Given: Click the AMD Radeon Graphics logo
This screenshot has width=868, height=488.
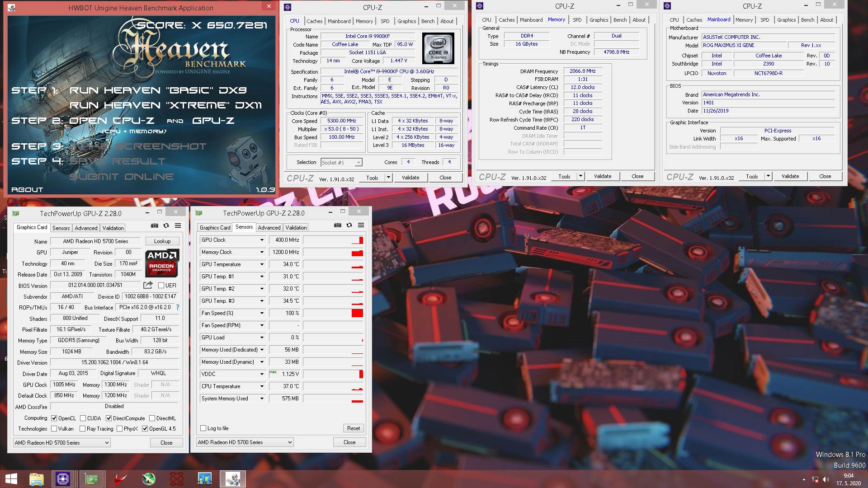Looking at the screenshot, I should click(x=162, y=263).
